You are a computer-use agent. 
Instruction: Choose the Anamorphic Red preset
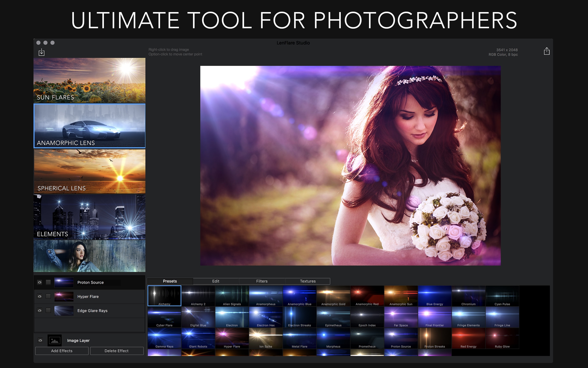pyautogui.click(x=367, y=296)
